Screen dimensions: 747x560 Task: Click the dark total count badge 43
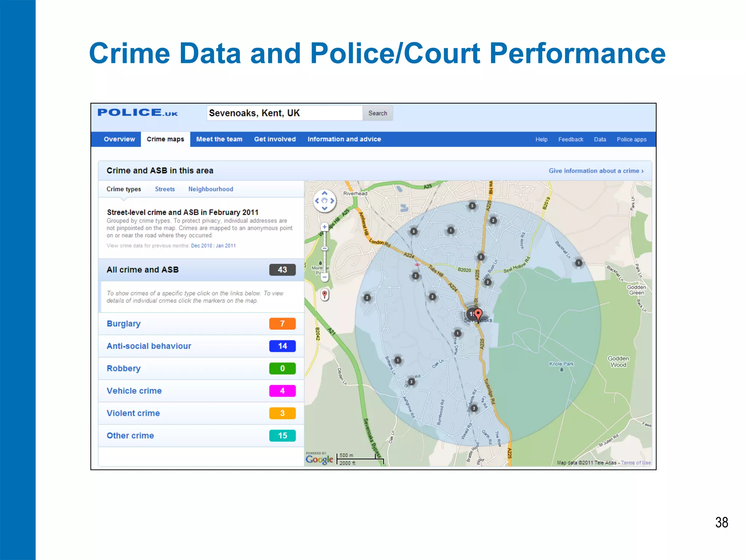[x=282, y=270]
